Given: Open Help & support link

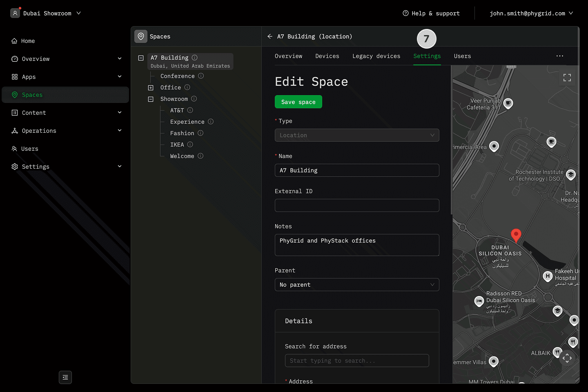Looking at the screenshot, I should [x=431, y=13].
